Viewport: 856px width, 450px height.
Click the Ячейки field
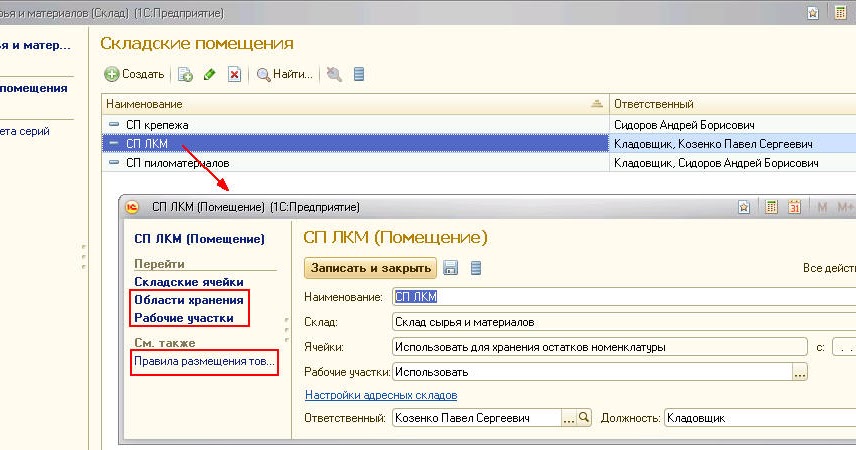[x=599, y=347]
